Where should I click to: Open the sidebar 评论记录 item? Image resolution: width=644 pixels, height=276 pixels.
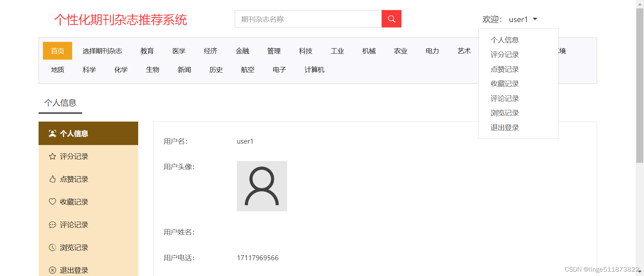click(88, 225)
